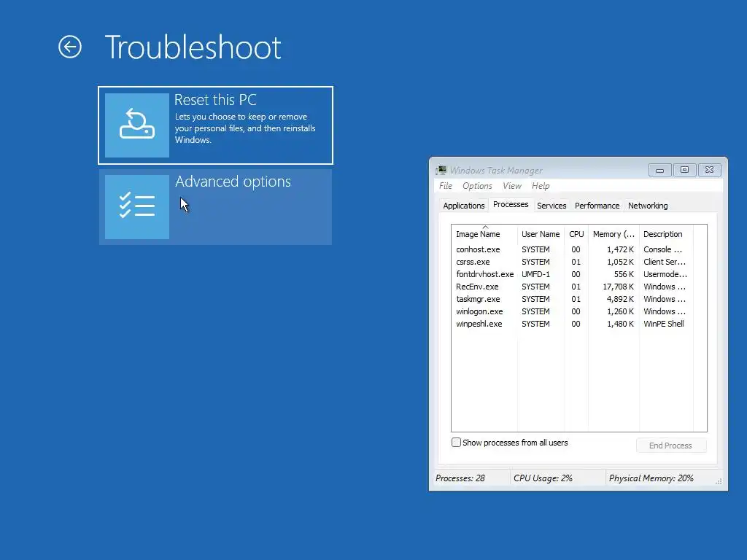The image size is (747, 560).
Task: Open the Options menu
Action: click(477, 186)
